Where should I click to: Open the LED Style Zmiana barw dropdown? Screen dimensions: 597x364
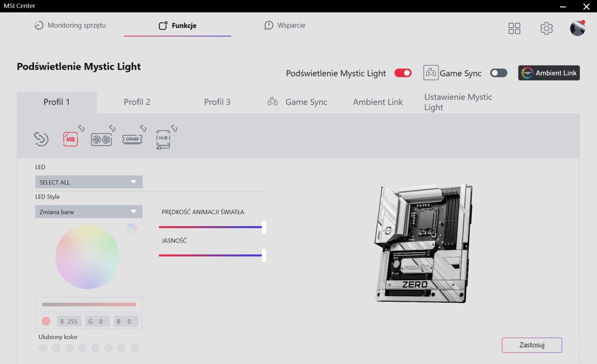tap(89, 212)
